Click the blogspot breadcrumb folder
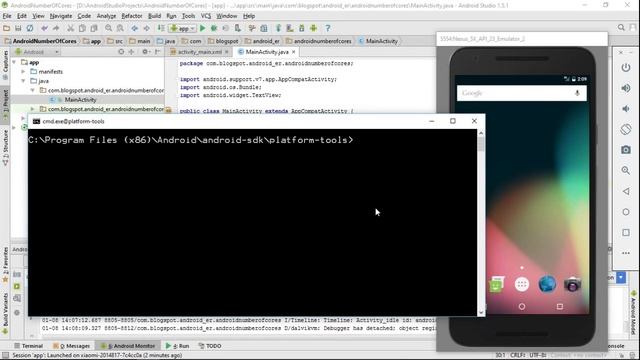 [223, 41]
